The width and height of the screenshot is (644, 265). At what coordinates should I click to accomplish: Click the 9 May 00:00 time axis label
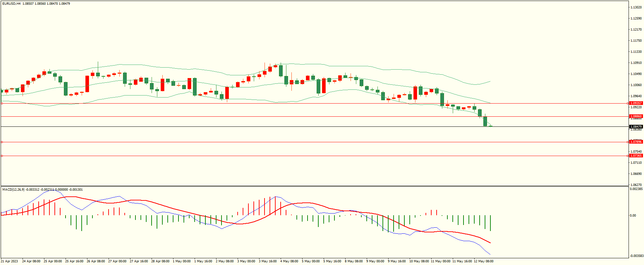click(x=375, y=261)
